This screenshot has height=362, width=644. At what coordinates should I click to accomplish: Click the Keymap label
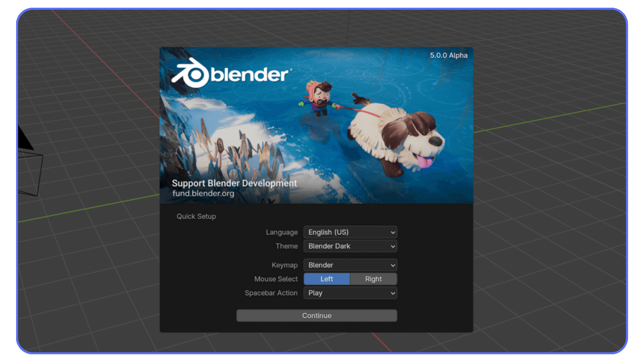click(x=284, y=265)
